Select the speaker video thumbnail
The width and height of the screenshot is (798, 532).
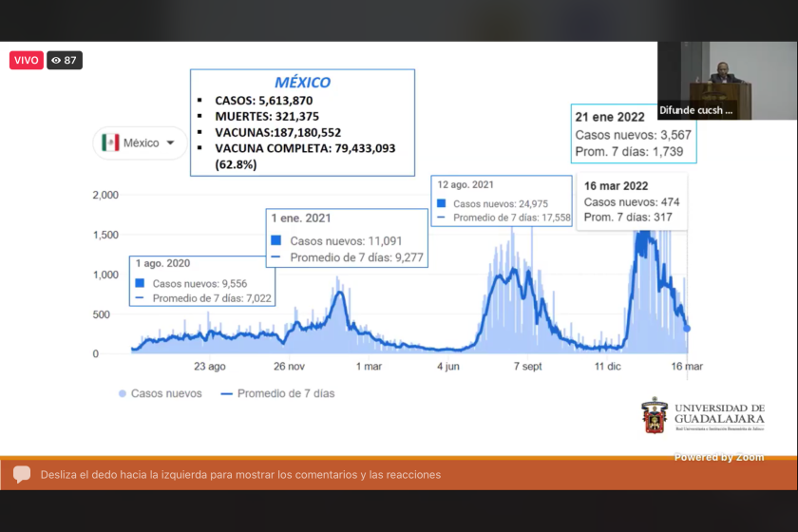(x=728, y=81)
